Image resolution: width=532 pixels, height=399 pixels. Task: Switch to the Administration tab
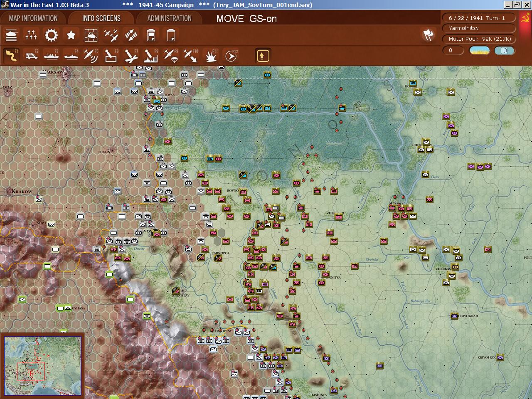pyautogui.click(x=170, y=18)
